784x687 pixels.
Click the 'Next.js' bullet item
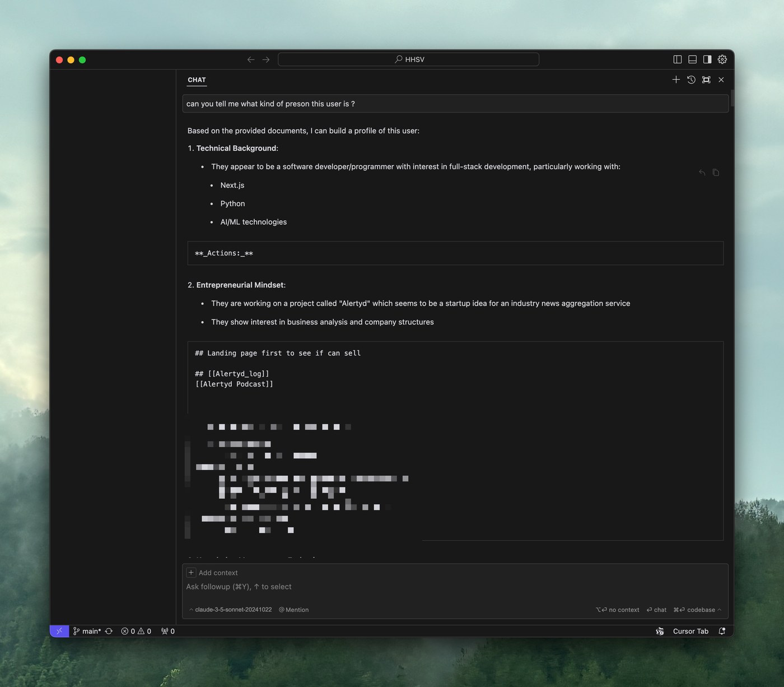(x=232, y=185)
